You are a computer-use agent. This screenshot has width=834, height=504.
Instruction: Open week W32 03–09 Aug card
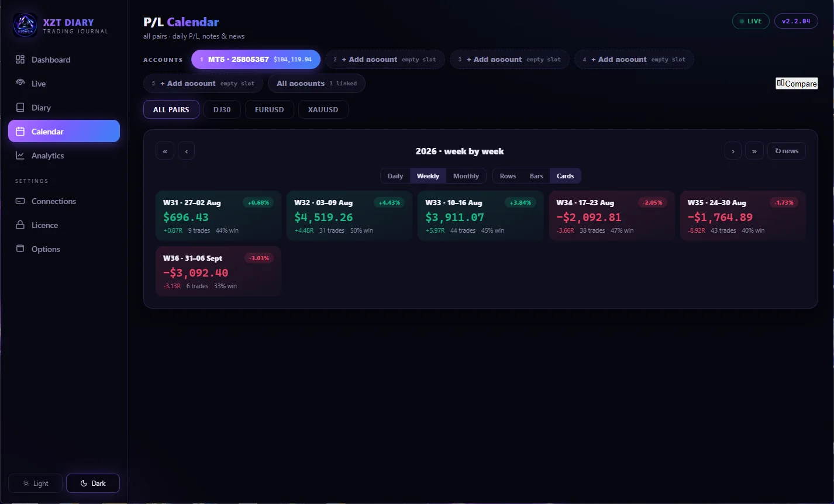349,216
